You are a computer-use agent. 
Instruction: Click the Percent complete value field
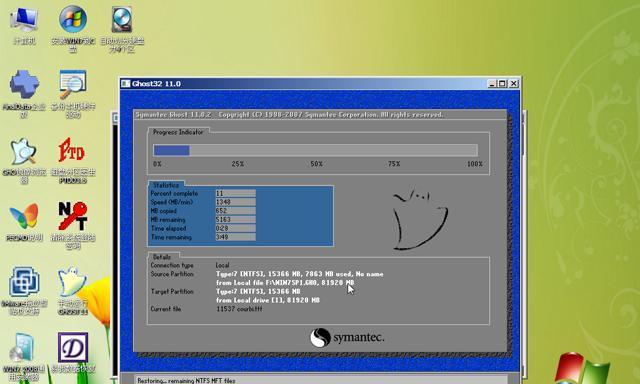(236, 193)
